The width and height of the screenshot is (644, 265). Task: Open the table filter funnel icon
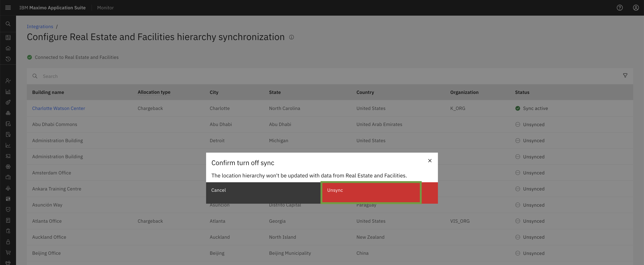coord(625,75)
